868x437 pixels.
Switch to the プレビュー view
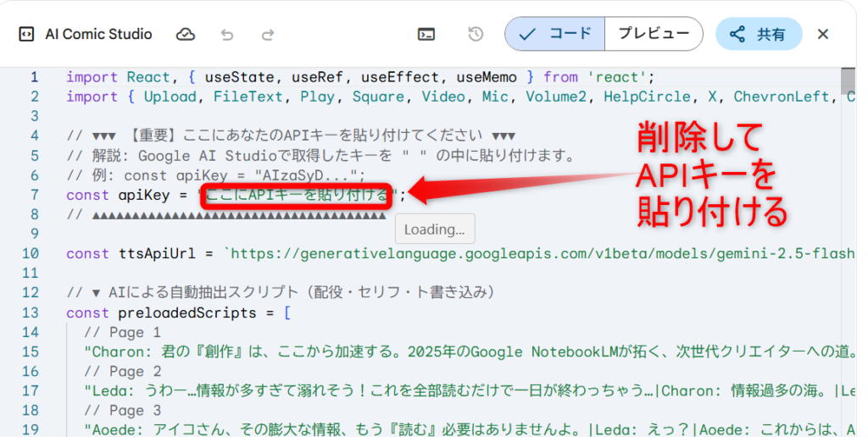point(653,35)
